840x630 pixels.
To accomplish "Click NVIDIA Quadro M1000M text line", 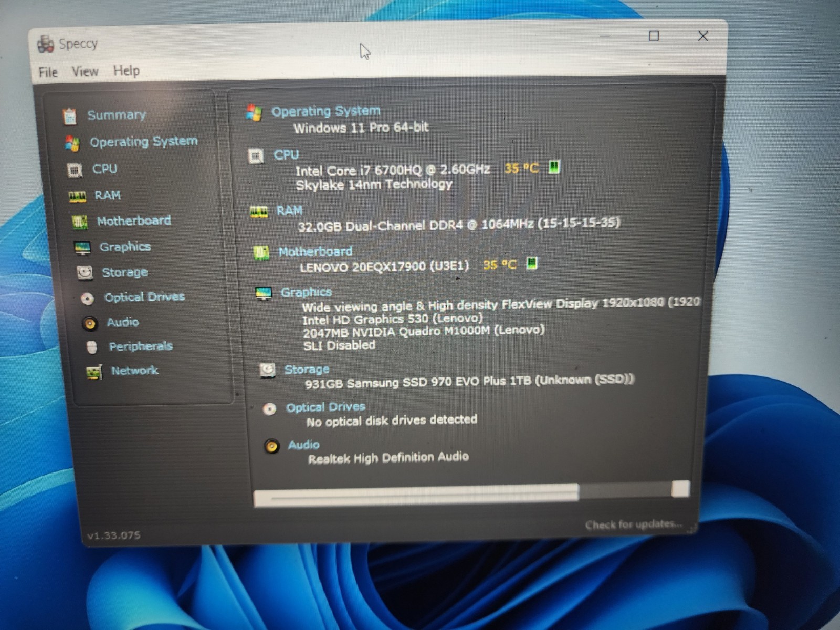I will pyautogui.click(x=424, y=331).
